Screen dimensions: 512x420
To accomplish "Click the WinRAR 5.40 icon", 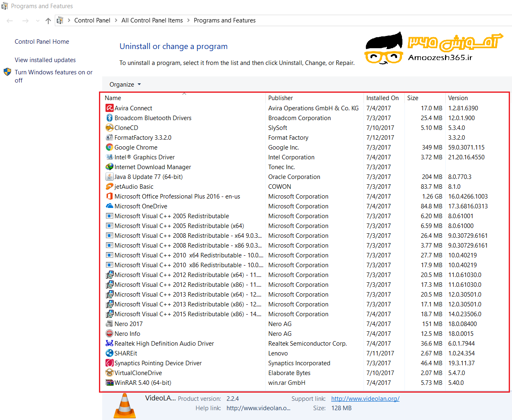I will [x=109, y=382].
